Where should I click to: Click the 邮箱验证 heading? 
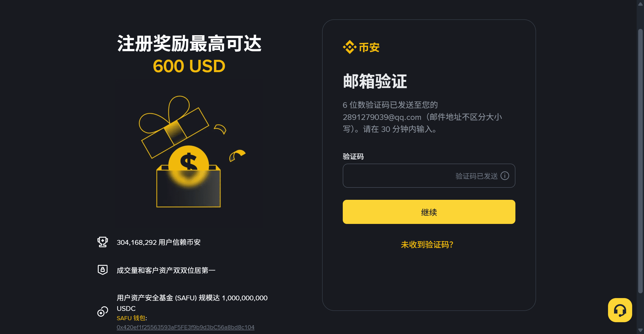point(375,81)
